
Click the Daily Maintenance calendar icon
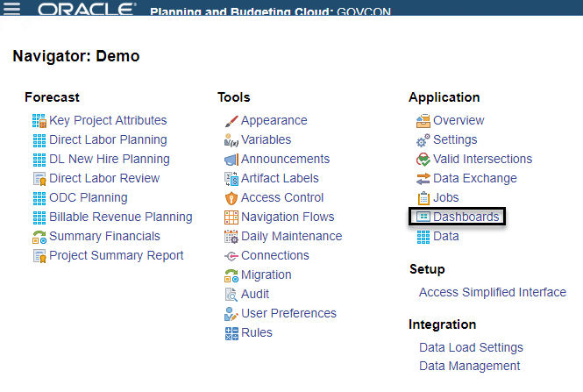pos(231,237)
